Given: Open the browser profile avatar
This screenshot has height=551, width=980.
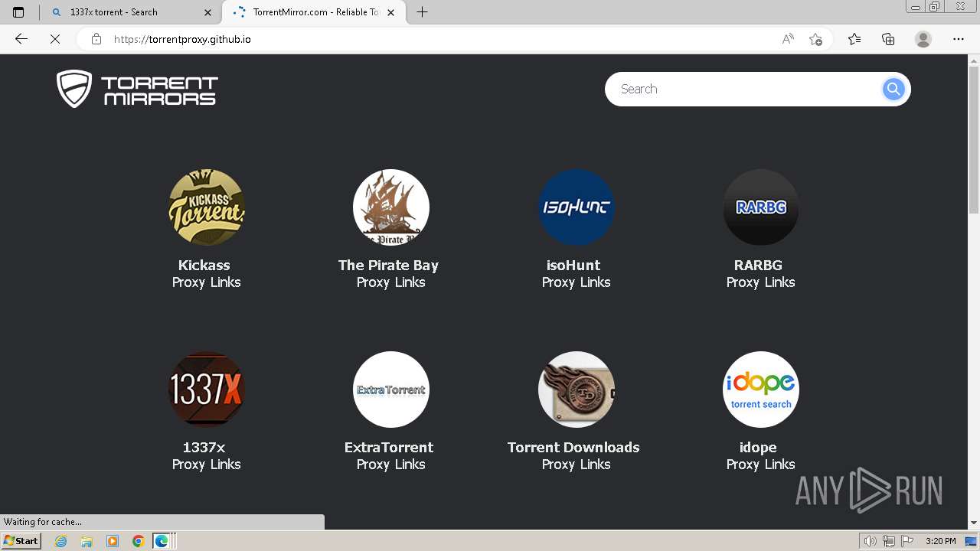Looking at the screenshot, I should click(923, 39).
